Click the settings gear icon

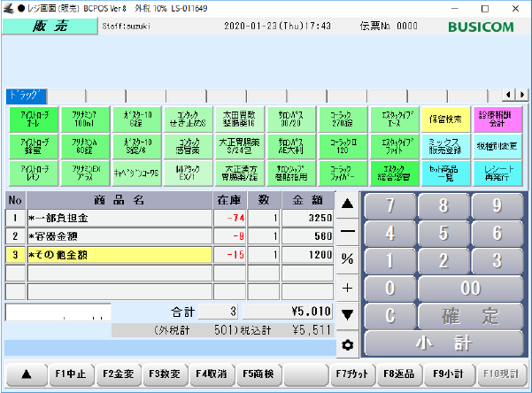click(x=347, y=344)
